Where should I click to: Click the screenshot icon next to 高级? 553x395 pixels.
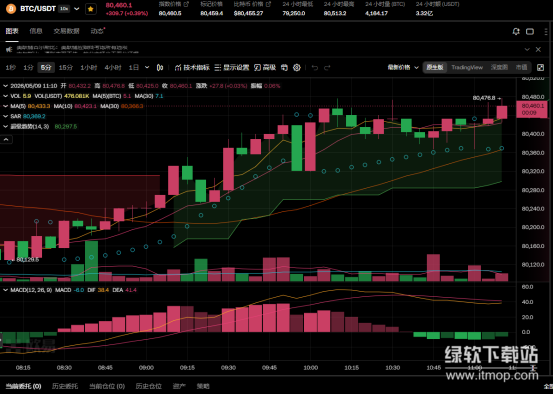pyautogui.click(x=285, y=67)
